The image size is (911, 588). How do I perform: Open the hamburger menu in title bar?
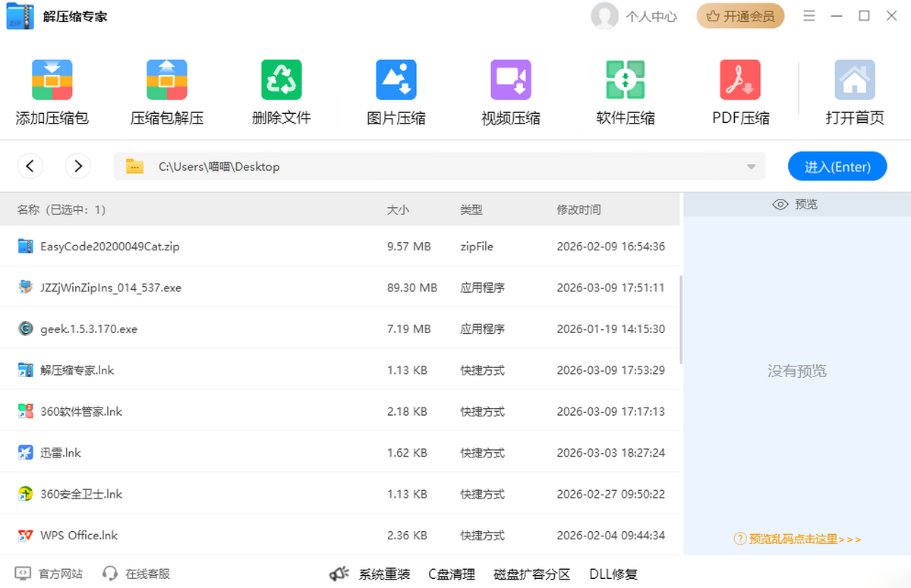click(x=809, y=16)
